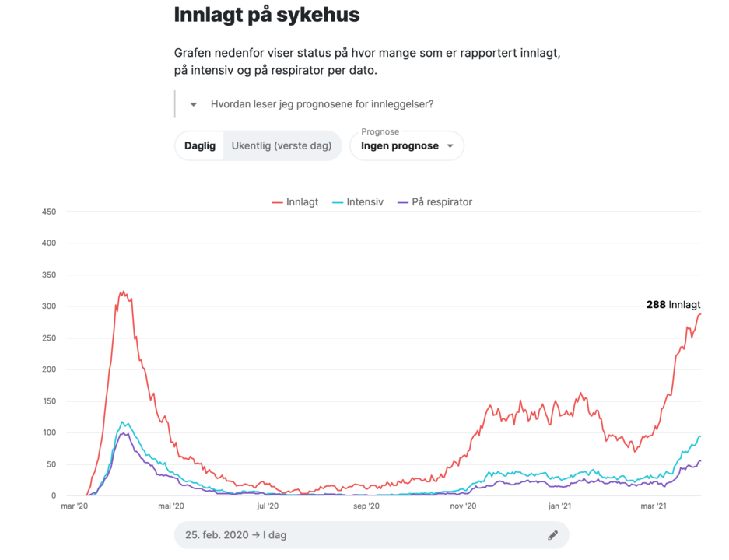Click the cyan Intensiv peak in spring 2020
Screen dimensions: 729x560
pos(122,422)
